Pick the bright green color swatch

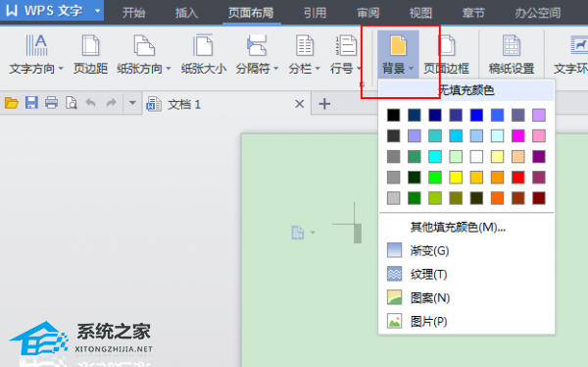[x=435, y=178]
